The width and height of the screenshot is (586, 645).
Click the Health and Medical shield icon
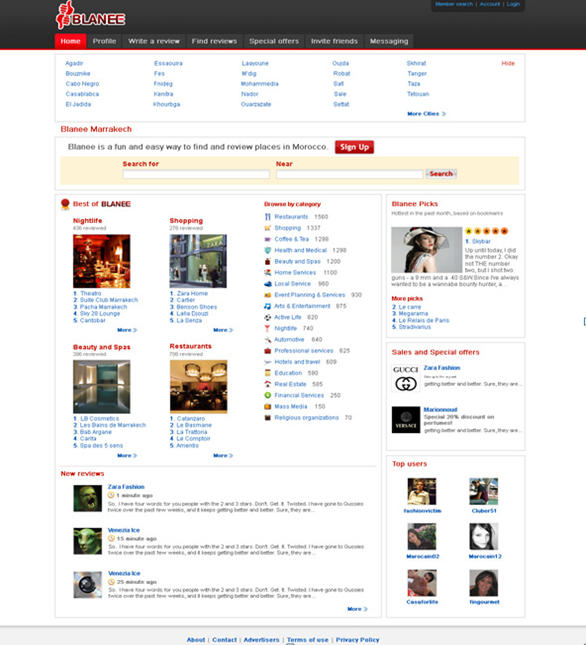268,250
